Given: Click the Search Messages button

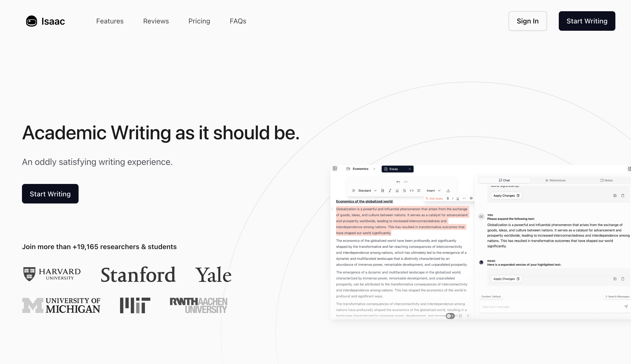Looking at the screenshot, I should (x=617, y=296).
